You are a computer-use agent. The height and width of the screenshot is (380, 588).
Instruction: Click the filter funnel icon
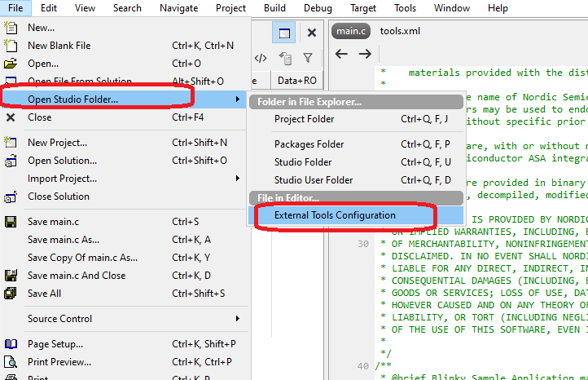[308, 58]
